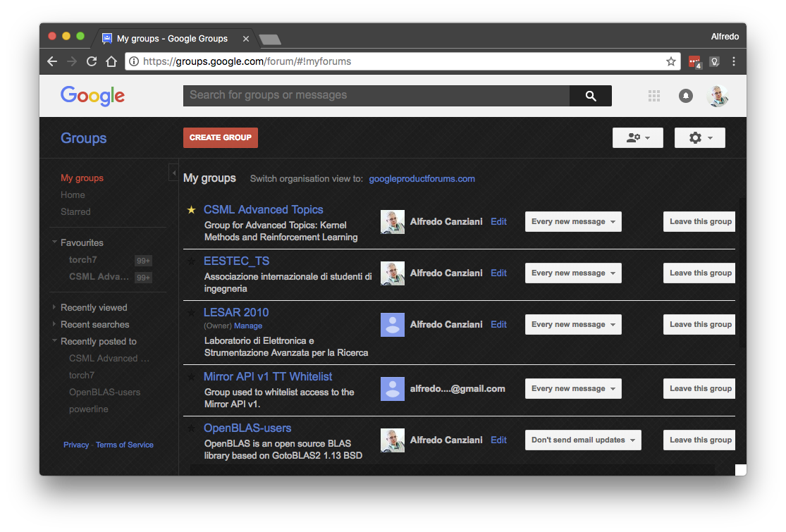Open powerline in sidebar
This screenshot has width=786, height=532.
pos(88,409)
